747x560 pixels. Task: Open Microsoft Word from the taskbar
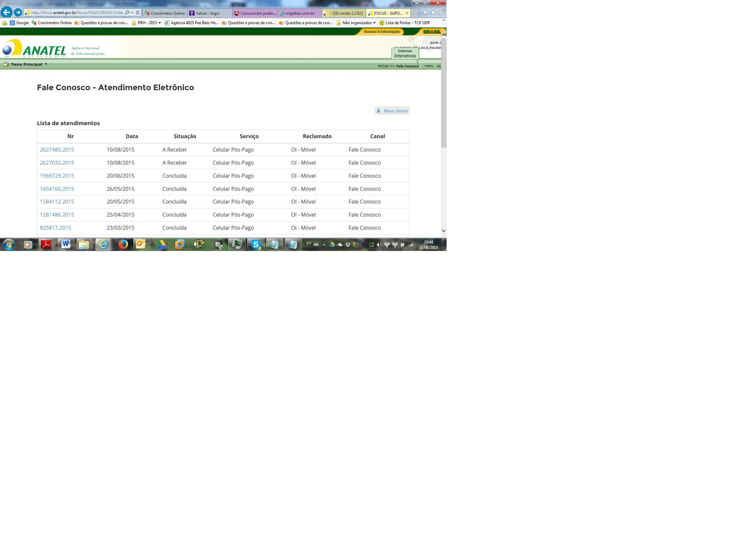pos(66,244)
